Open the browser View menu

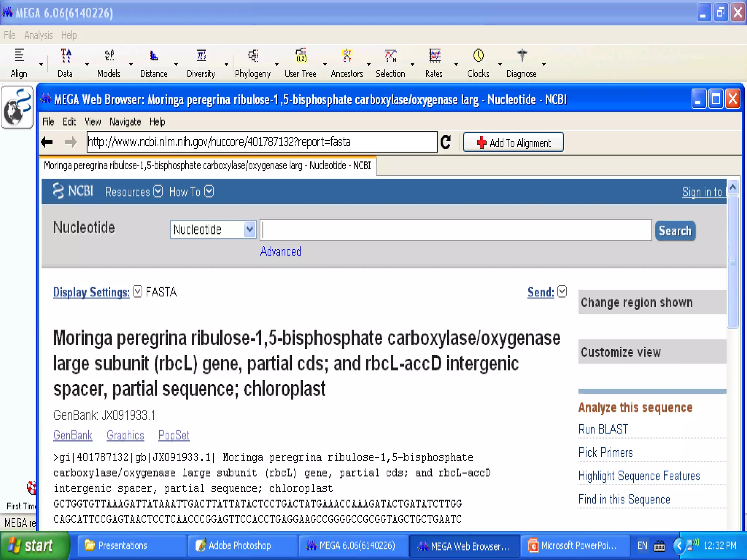point(93,121)
